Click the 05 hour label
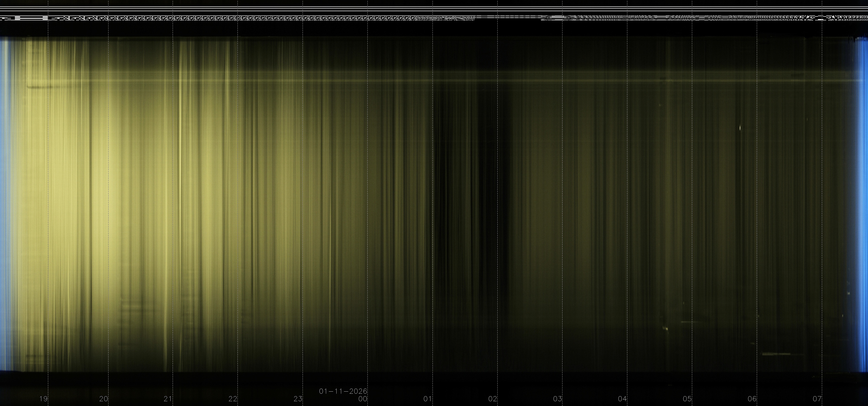 tap(687, 399)
